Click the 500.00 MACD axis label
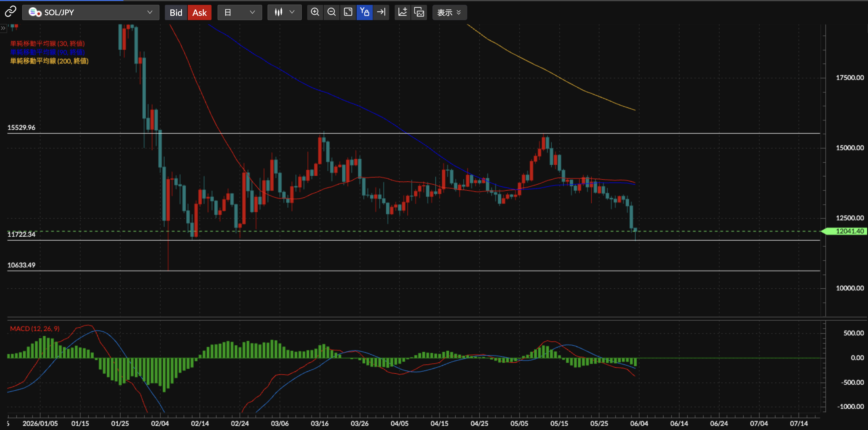The image size is (868, 430). (x=853, y=333)
